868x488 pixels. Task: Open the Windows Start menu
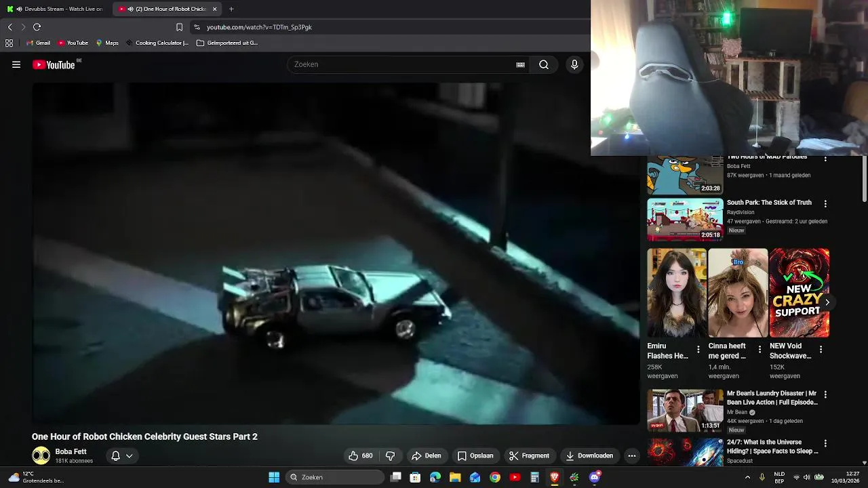coord(274,477)
